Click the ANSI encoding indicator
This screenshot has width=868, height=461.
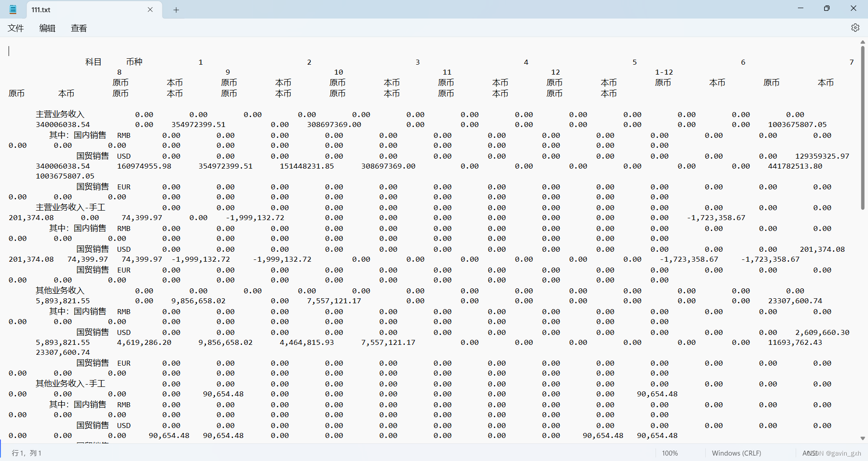coord(809,453)
